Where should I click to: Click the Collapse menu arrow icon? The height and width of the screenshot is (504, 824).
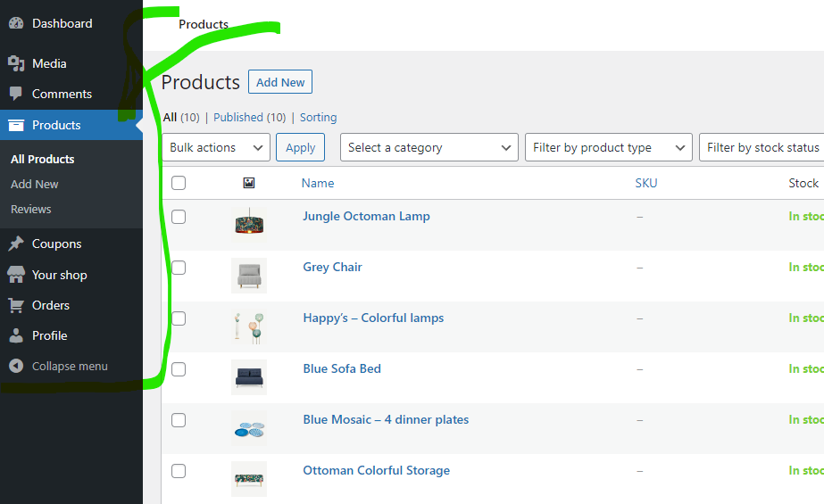pos(16,366)
